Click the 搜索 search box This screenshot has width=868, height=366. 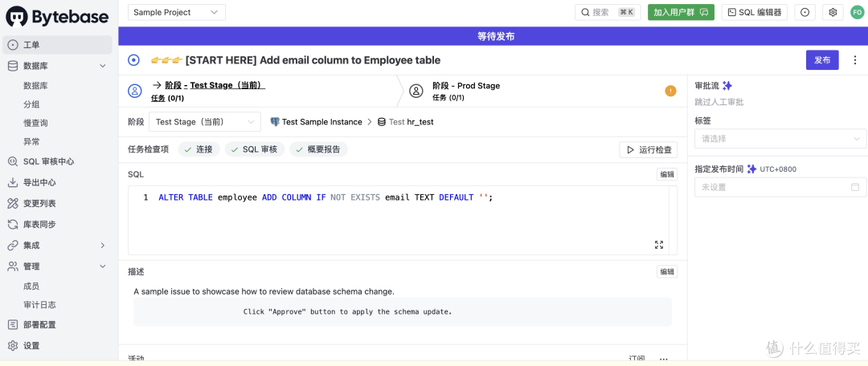[608, 12]
